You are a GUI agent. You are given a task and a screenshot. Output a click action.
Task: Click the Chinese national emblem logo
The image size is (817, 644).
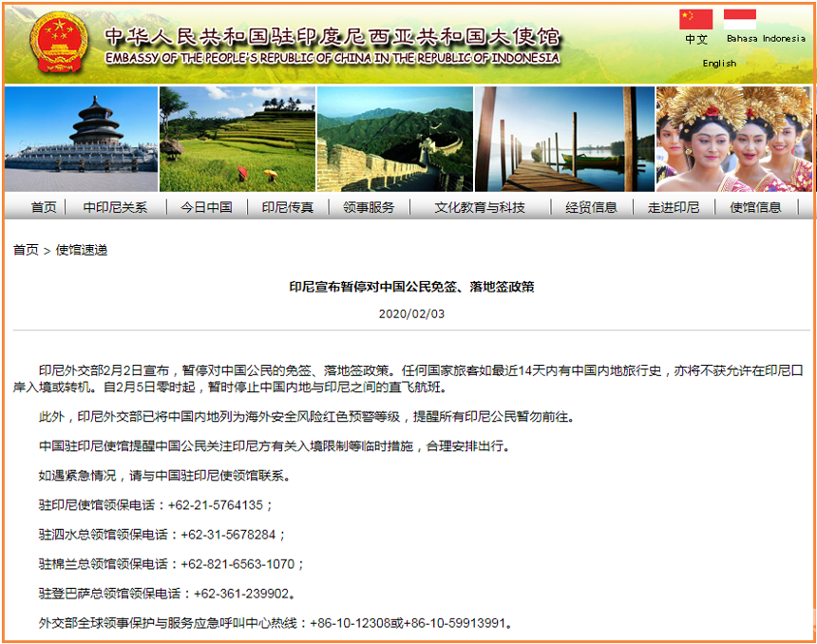57,43
